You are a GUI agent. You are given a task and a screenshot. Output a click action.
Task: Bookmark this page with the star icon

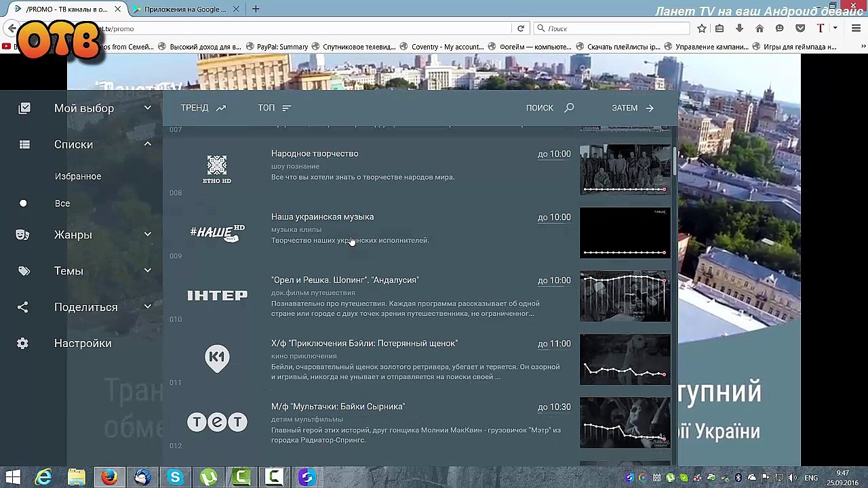tap(702, 28)
